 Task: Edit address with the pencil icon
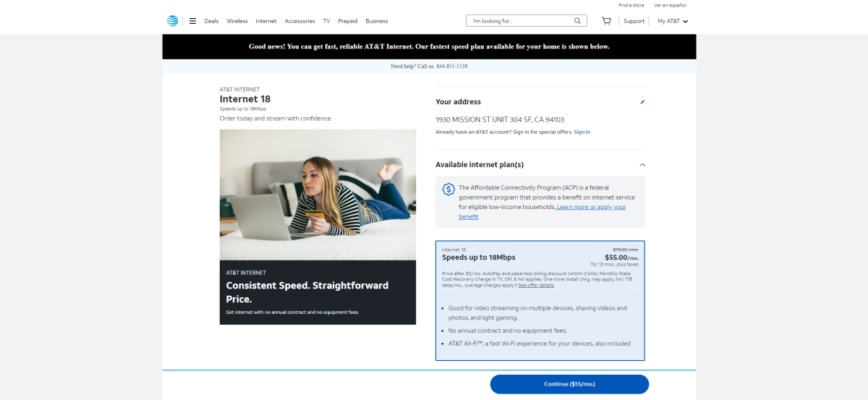pos(642,102)
